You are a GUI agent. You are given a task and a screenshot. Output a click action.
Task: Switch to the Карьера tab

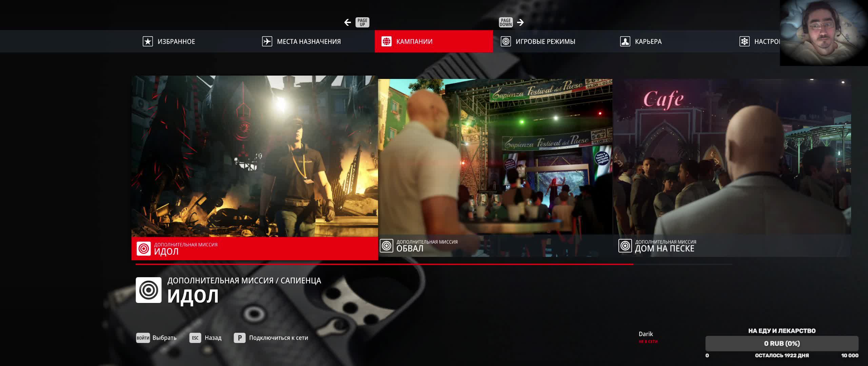pos(648,41)
